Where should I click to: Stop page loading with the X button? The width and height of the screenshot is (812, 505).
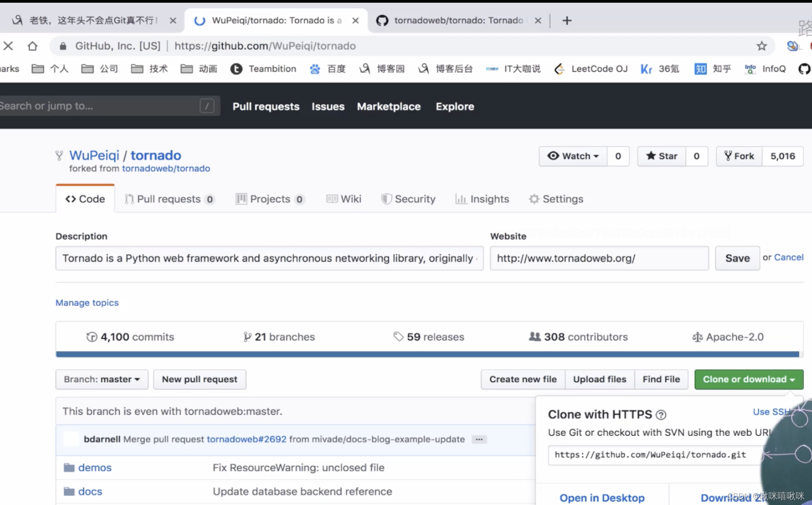[x=8, y=46]
